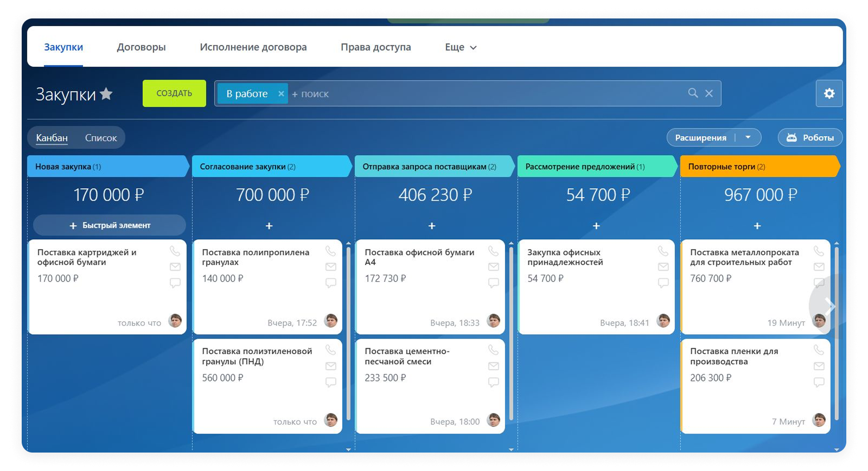Click the '967 000 ₽' column total

(x=761, y=195)
